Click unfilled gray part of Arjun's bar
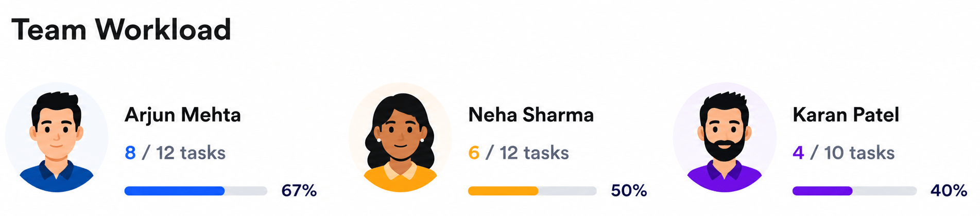This screenshot has height=216, width=980. pyautogui.click(x=246, y=191)
